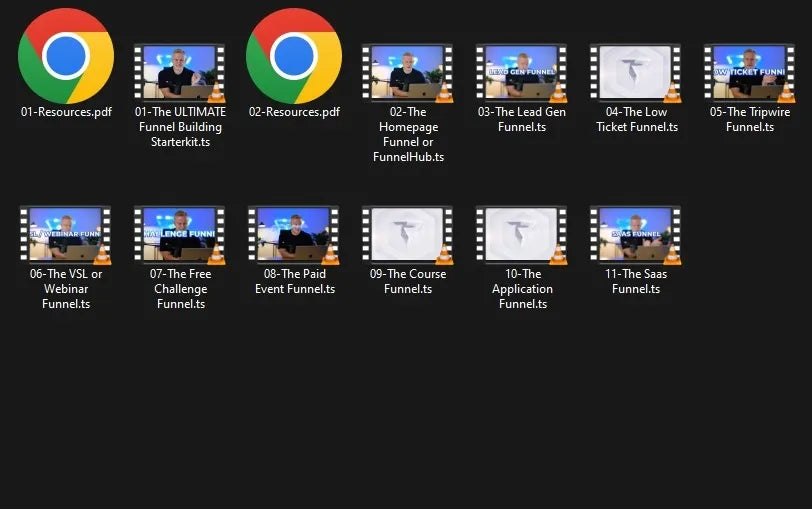This screenshot has height=509, width=812.
Task: Click the "02-Resources.pdf" file name text
Action: (294, 112)
